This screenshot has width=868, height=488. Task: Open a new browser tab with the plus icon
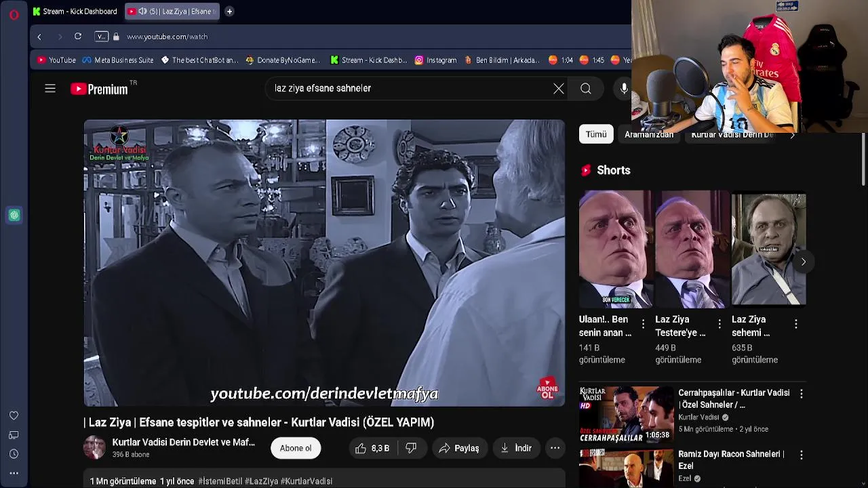pyautogui.click(x=229, y=12)
